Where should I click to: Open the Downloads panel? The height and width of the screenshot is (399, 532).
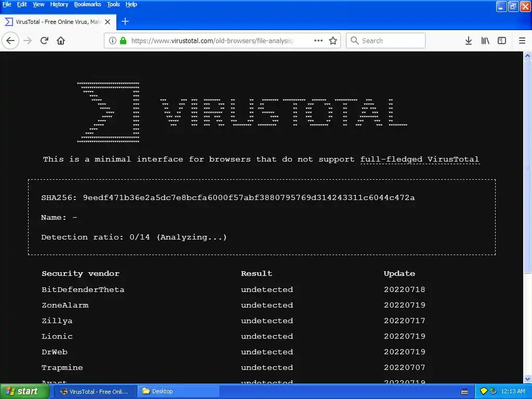click(469, 41)
